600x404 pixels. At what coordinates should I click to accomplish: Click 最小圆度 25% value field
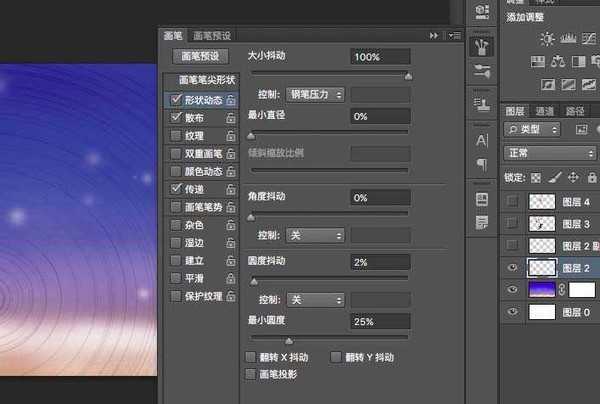(x=380, y=321)
